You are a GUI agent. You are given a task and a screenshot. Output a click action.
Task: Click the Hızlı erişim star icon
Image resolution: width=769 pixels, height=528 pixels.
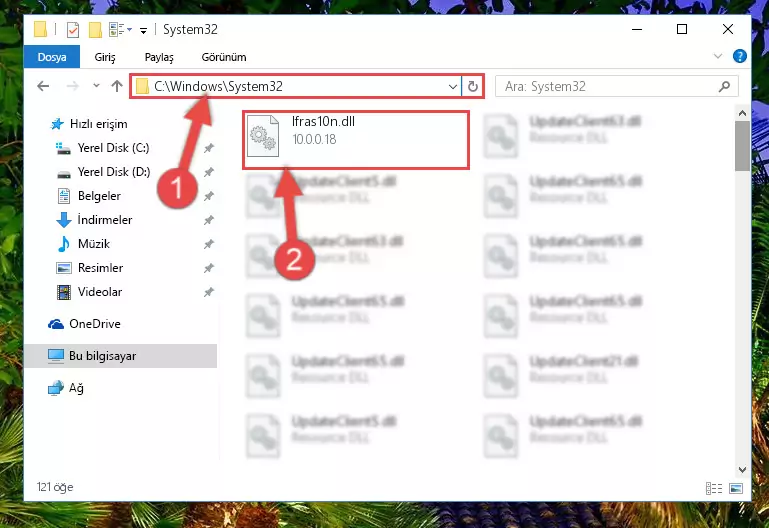(x=57, y=124)
